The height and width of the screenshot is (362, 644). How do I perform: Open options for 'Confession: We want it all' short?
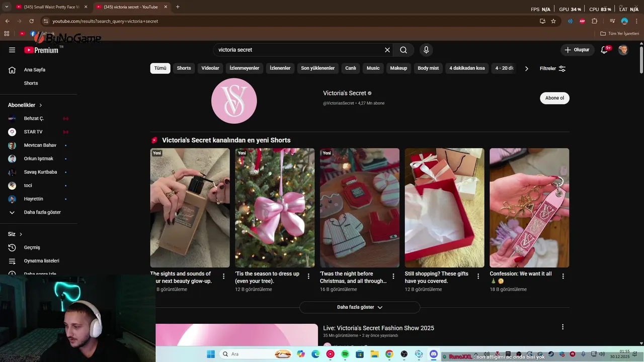click(x=563, y=276)
